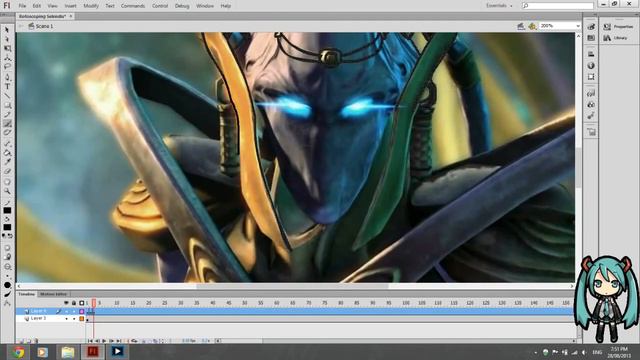640x360 pixels.
Task: Open the Code Snippets panel icon
Action: click(x=591, y=93)
